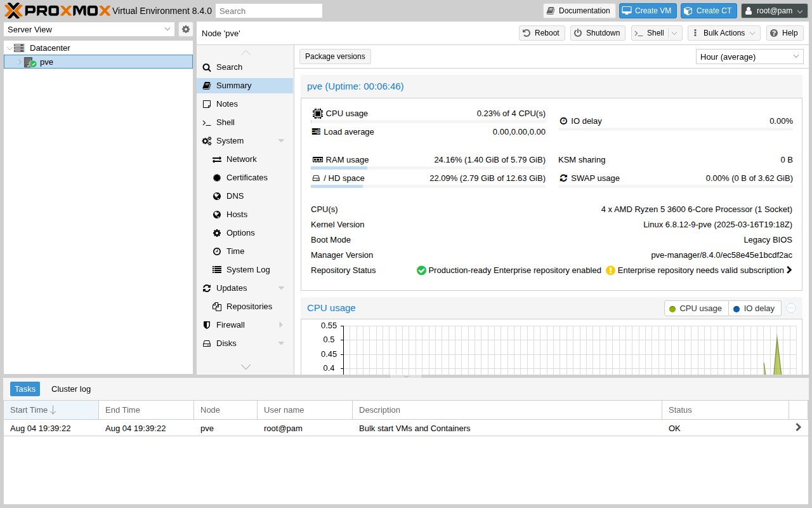The height and width of the screenshot is (508, 812).
Task: Switch to the Cluster log tab
Action: tap(71, 389)
